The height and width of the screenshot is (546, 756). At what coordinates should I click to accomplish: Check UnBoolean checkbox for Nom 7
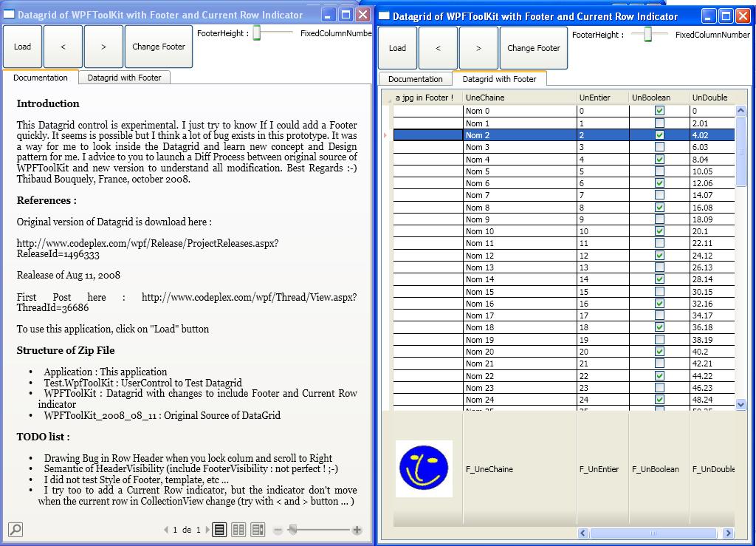[659, 195]
